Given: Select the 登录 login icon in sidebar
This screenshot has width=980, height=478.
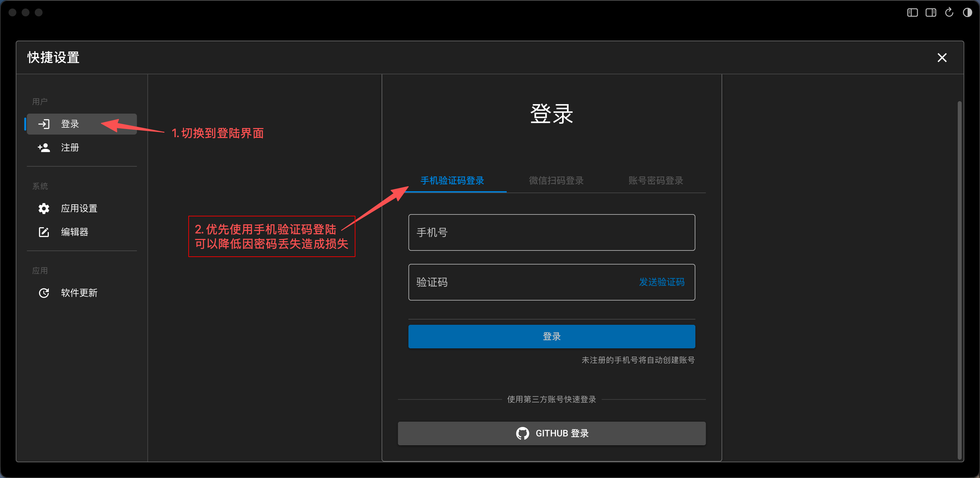Looking at the screenshot, I should click(x=44, y=124).
